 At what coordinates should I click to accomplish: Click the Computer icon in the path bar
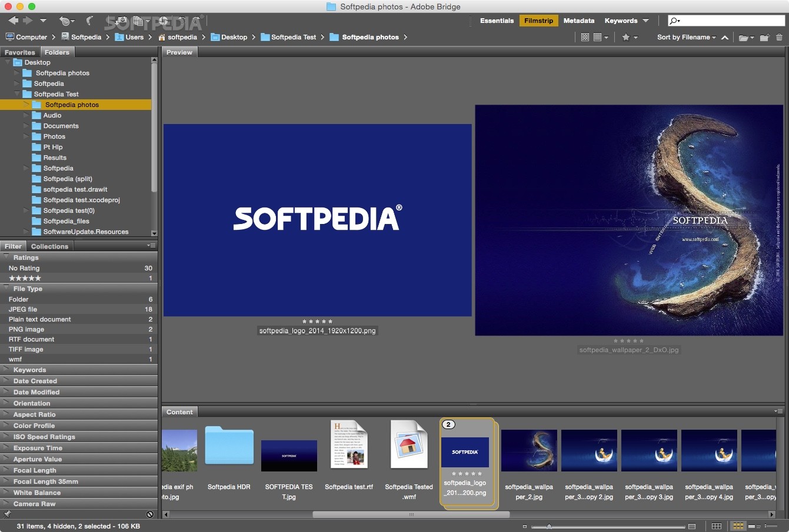[10, 37]
